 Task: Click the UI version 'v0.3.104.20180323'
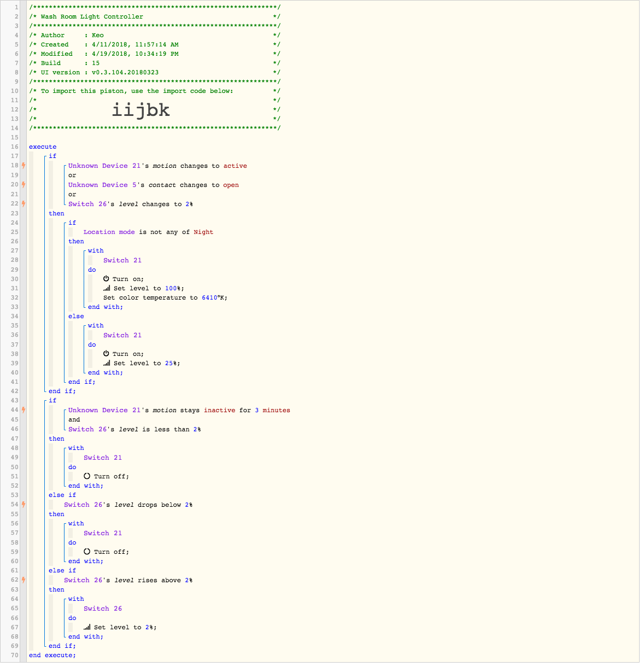125,72
